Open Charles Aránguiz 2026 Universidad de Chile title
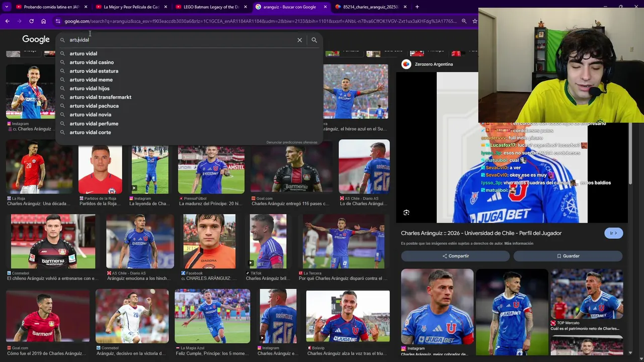 (x=481, y=233)
